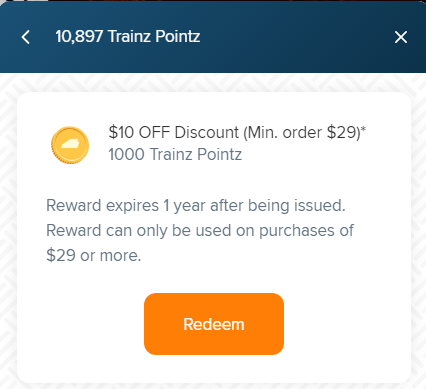Click the gold coin reward icon
Viewport: 426px width, 389px height.
[x=70, y=145]
